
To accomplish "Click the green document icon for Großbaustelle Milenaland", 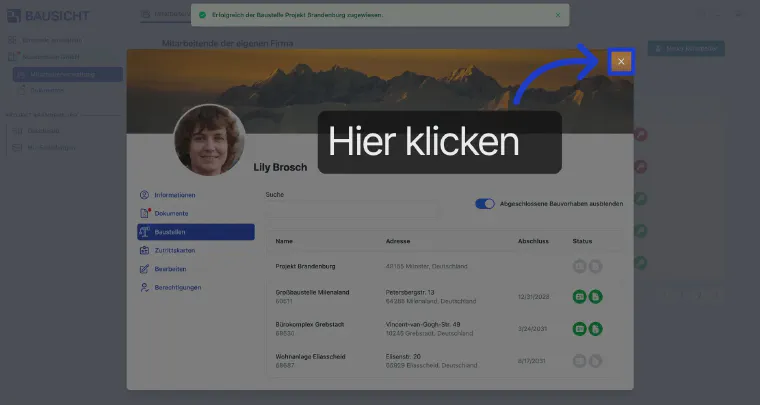I will [x=595, y=296].
